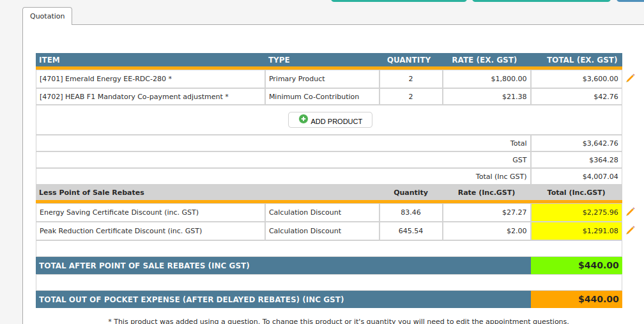Edit the Emerald Energy EE-RDC-280 line item

[x=631, y=78]
